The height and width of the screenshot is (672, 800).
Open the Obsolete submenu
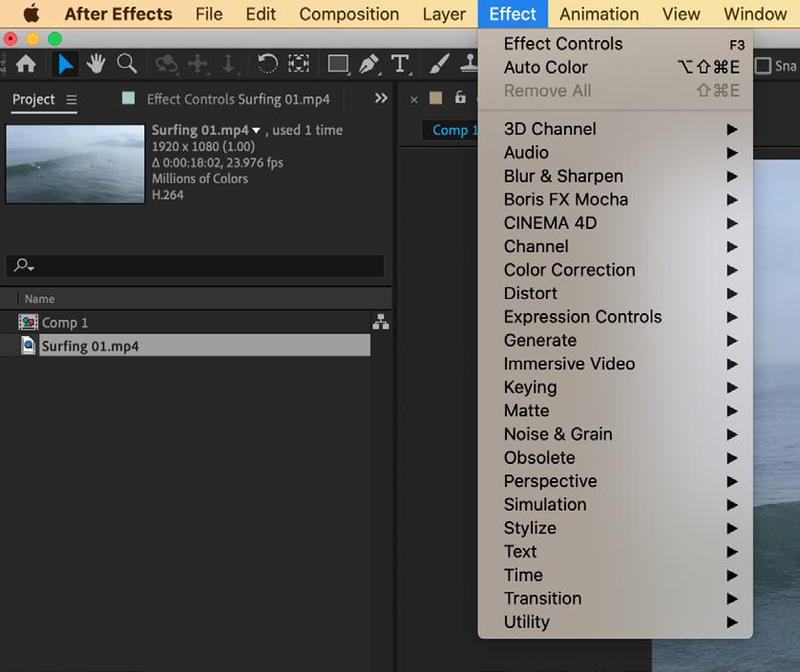point(616,457)
